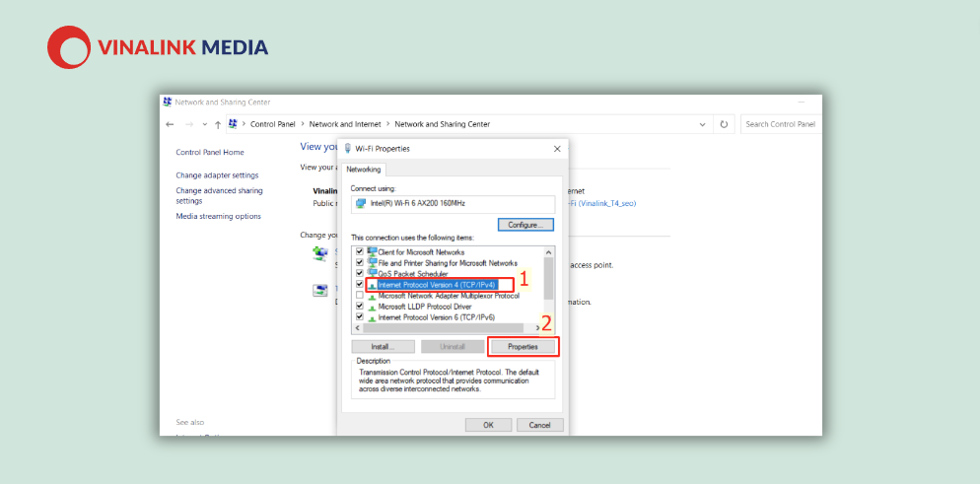Uncheck Internet Protocol Version 6 (TCP/IPv6)
980x484 pixels.
[x=360, y=317]
